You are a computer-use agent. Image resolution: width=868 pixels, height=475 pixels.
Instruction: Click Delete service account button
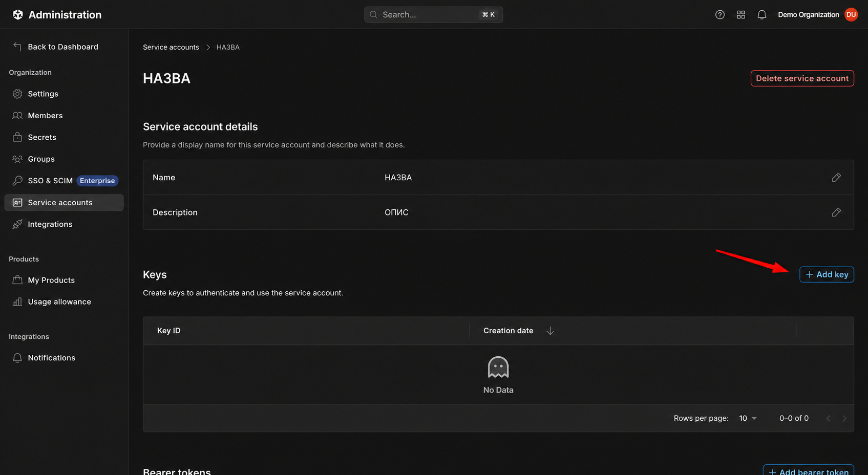click(x=802, y=78)
